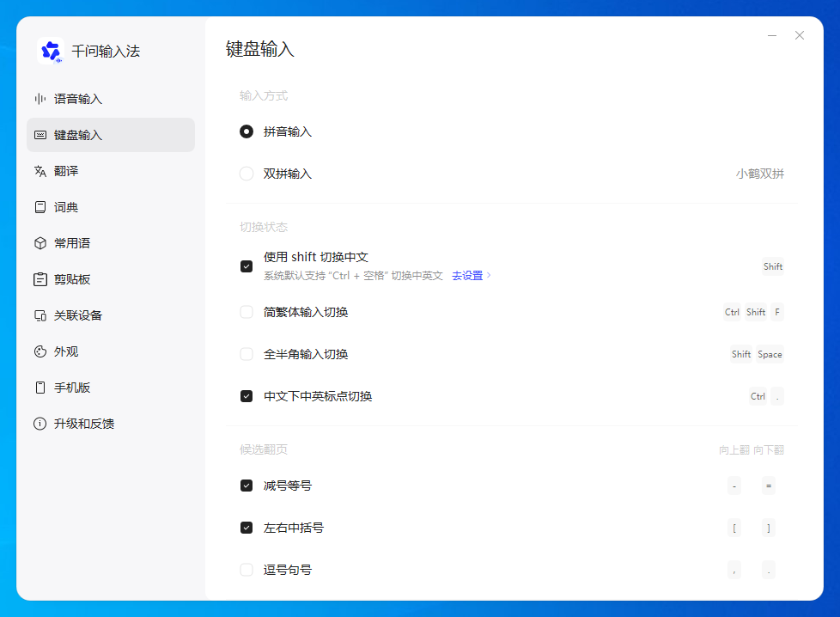This screenshot has width=840, height=617.
Task: Open the 剪贴板 section
Action: pos(111,279)
